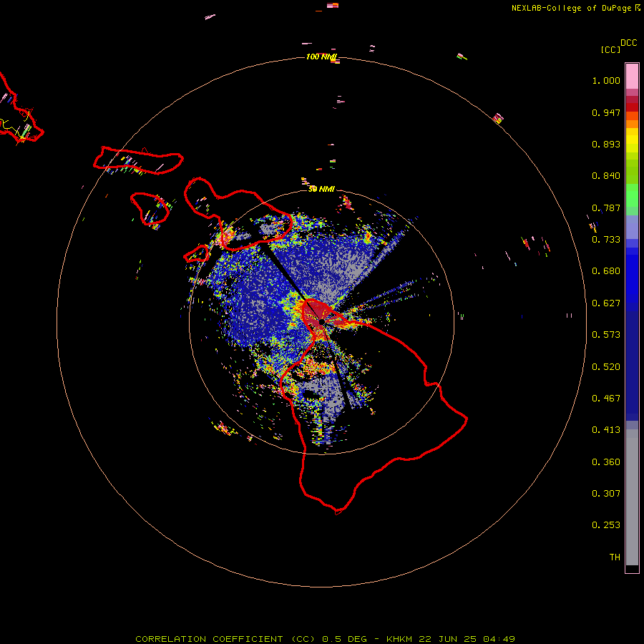
Task: Click the 0.627 legend value
Action: (606, 303)
